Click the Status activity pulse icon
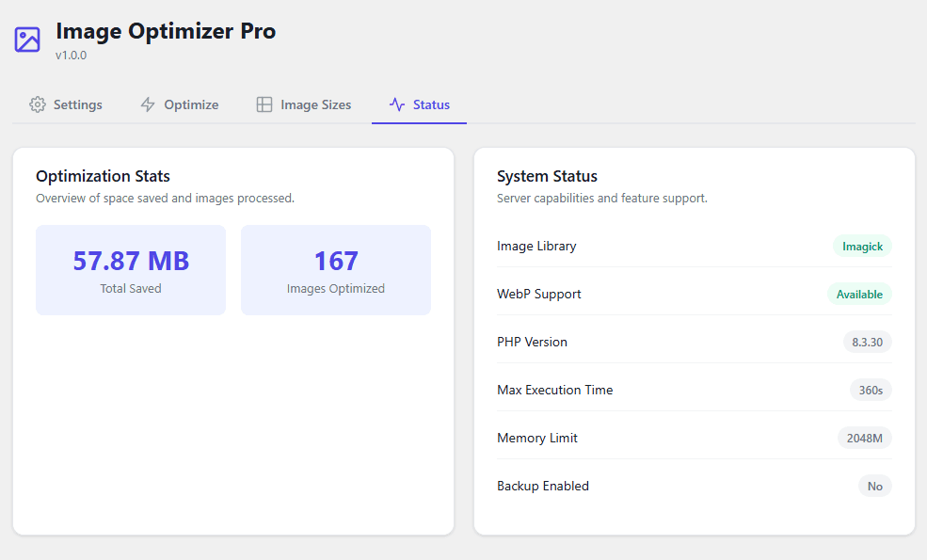 coord(397,104)
